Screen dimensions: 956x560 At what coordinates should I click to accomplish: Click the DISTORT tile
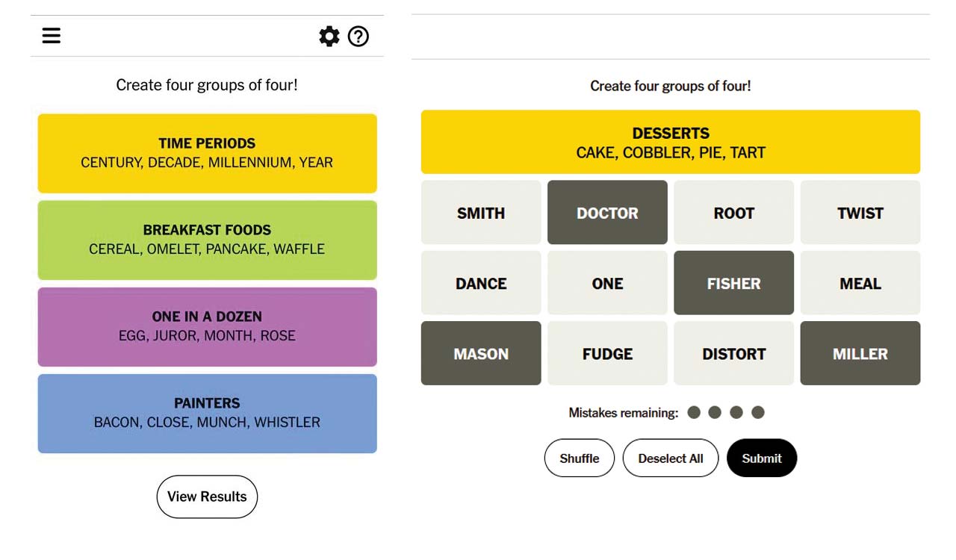click(x=733, y=353)
